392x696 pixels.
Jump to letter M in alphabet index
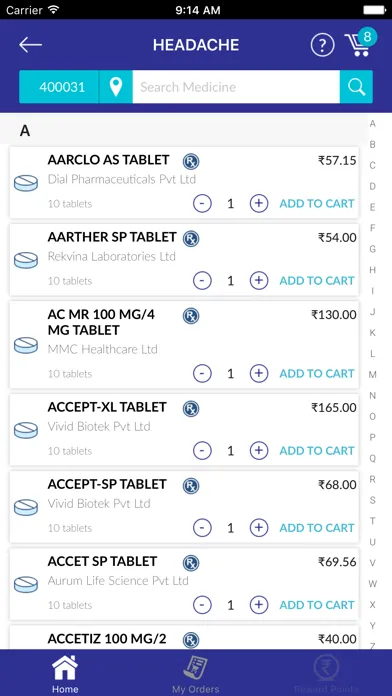point(372,375)
